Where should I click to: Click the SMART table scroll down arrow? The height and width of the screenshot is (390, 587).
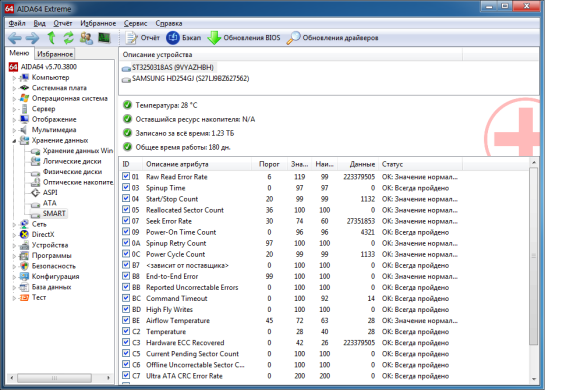click(534, 379)
